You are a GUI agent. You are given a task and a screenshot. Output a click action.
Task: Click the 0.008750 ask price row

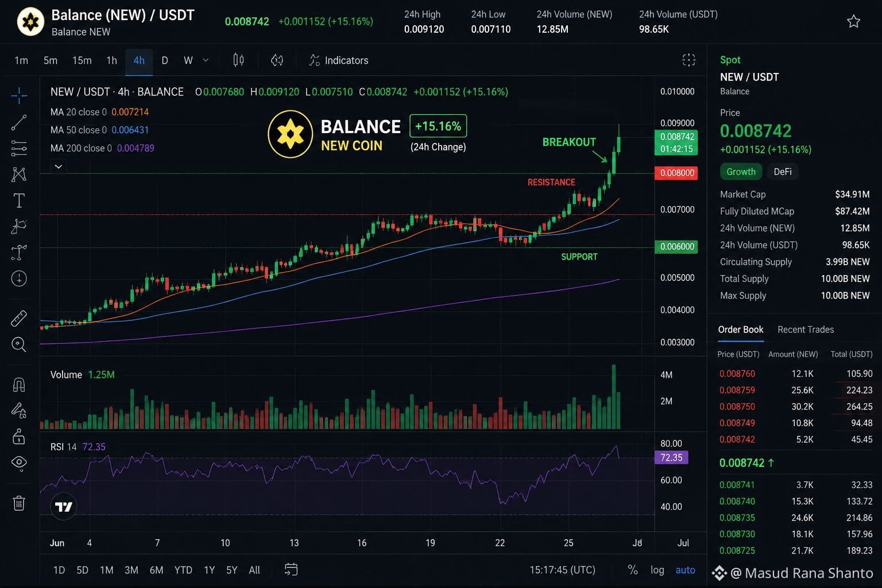point(795,407)
